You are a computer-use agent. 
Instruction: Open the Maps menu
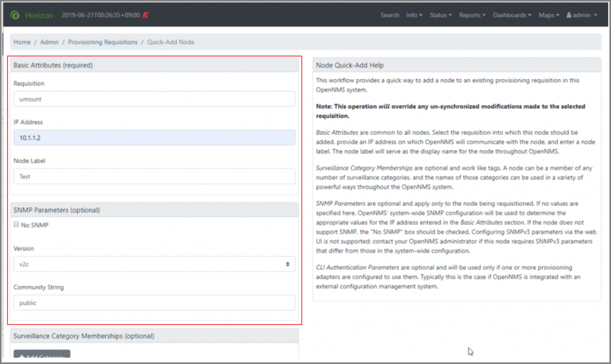[x=549, y=15]
